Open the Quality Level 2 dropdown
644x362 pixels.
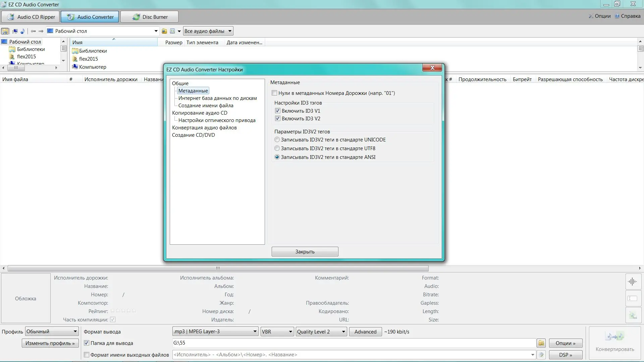pos(321,331)
